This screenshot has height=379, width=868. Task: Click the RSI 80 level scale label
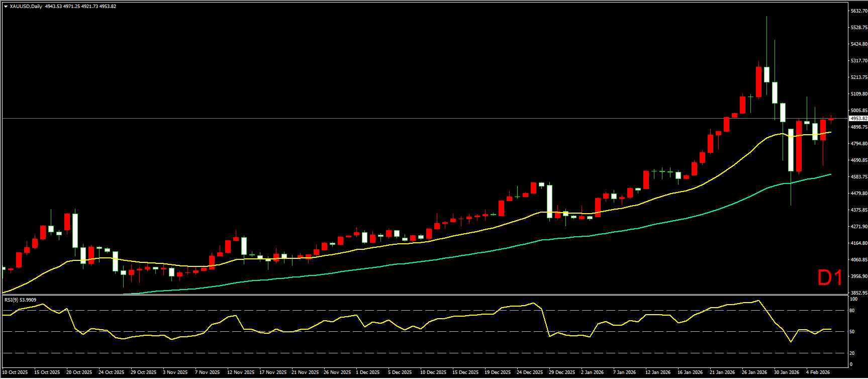click(852, 311)
